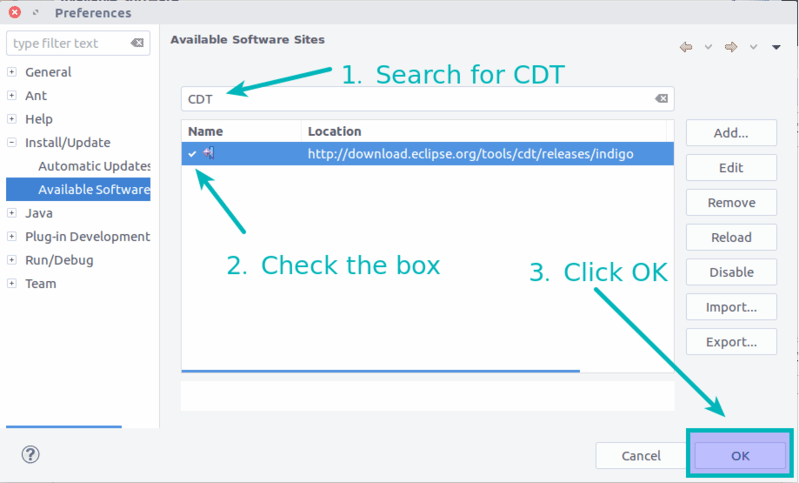This screenshot has height=483, width=799.
Task: Collapse the Install/Update tree node
Action: click(12, 143)
